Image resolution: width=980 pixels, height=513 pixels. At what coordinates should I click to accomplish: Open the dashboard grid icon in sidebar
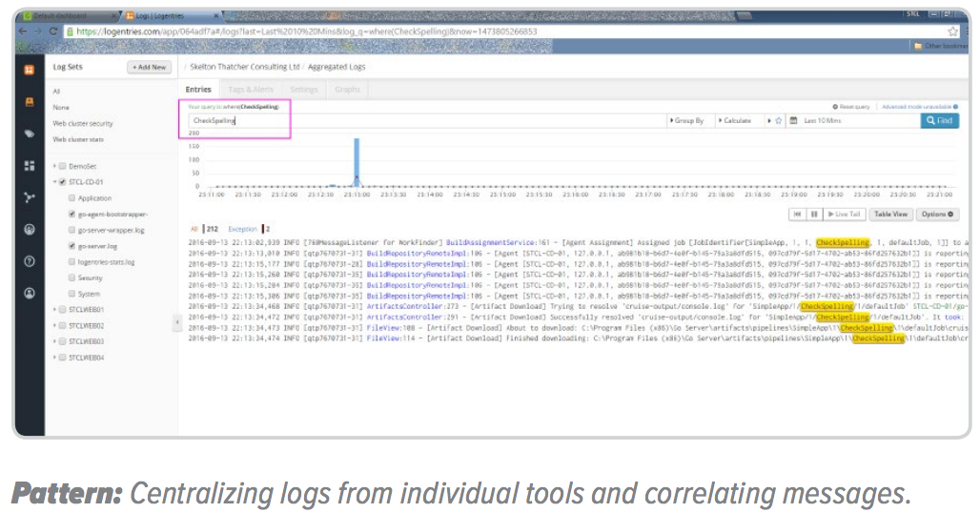(x=30, y=166)
